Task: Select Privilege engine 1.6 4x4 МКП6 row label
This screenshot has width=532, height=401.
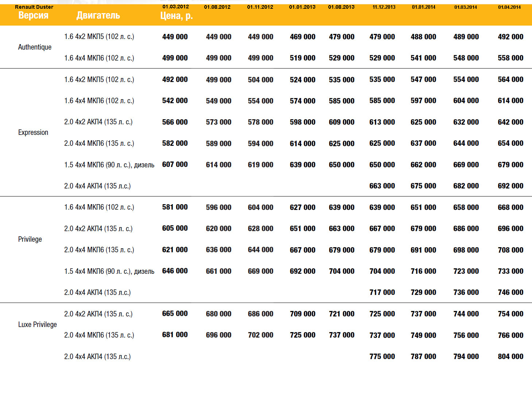Action: click(x=99, y=207)
